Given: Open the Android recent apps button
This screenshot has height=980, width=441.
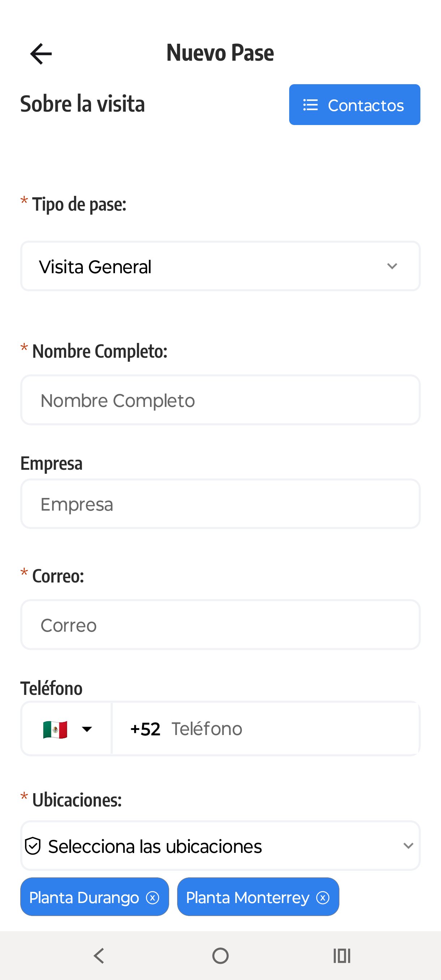Looking at the screenshot, I should [342, 955].
